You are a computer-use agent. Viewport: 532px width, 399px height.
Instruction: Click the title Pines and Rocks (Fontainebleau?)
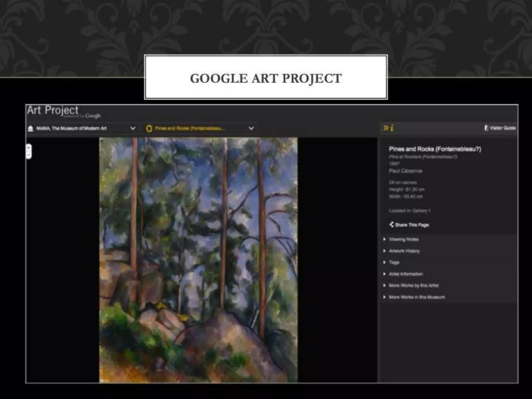(435, 149)
